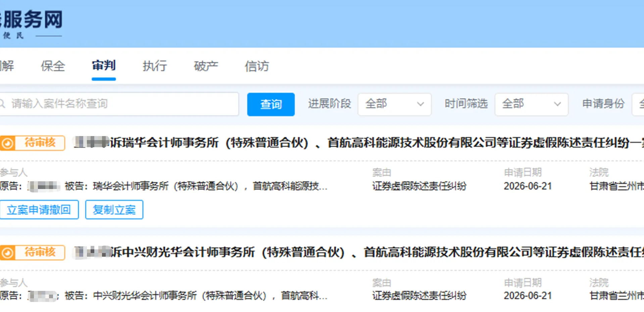644x312 pixels.
Task: Click the case name search input field
Action: pyautogui.click(x=119, y=104)
